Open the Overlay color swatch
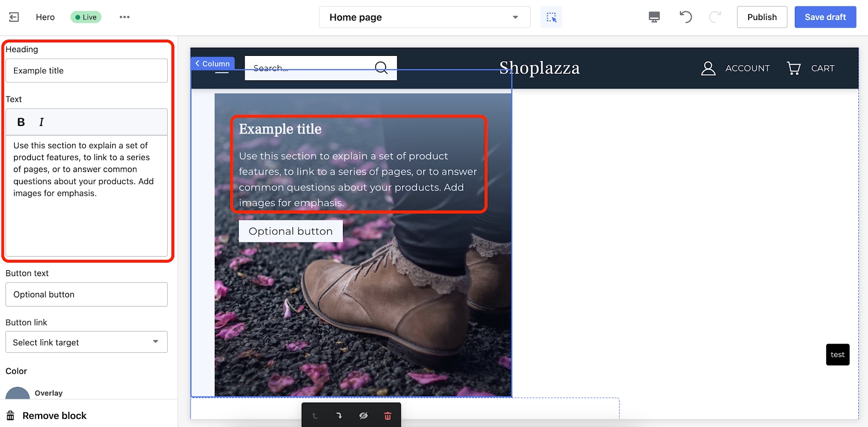This screenshot has height=427, width=868. click(18, 393)
